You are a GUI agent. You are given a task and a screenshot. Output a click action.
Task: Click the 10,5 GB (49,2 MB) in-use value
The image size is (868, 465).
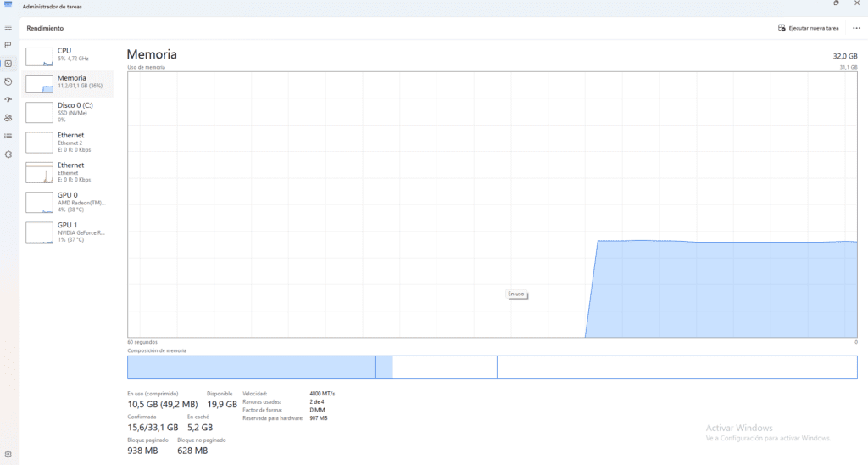point(163,405)
